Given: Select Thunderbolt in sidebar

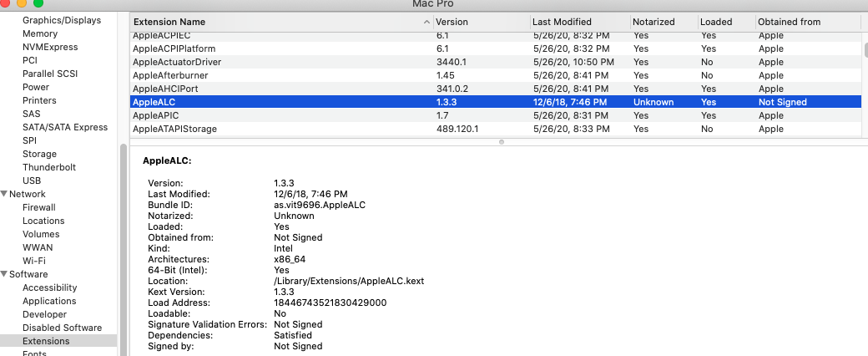Looking at the screenshot, I should [49, 167].
